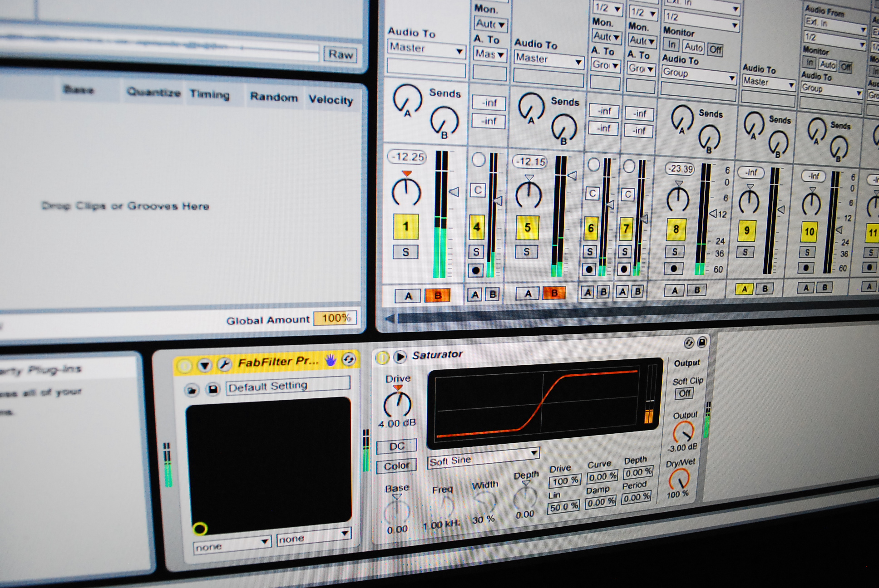Click the FabFilter hot-swap icon

tap(349, 360)
